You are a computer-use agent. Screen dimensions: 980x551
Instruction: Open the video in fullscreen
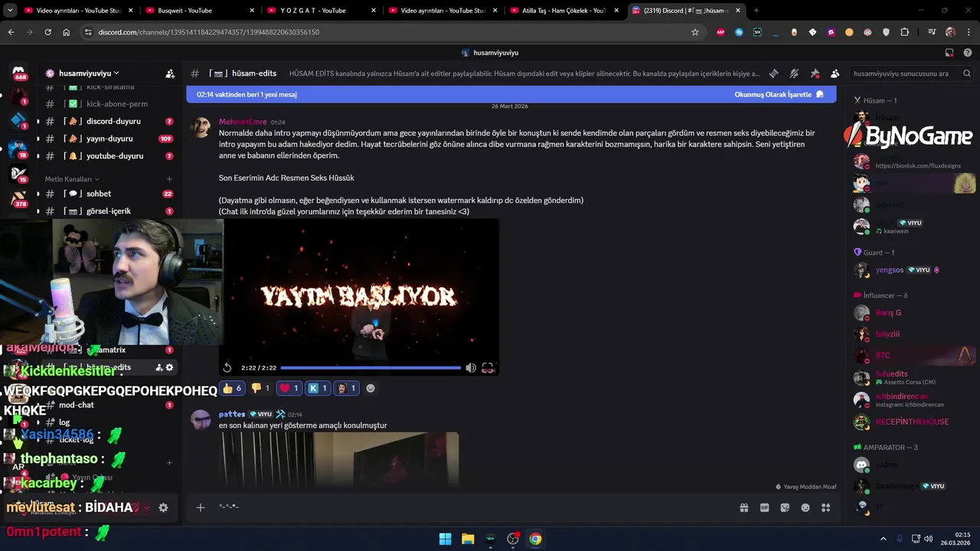click(488, 368)
